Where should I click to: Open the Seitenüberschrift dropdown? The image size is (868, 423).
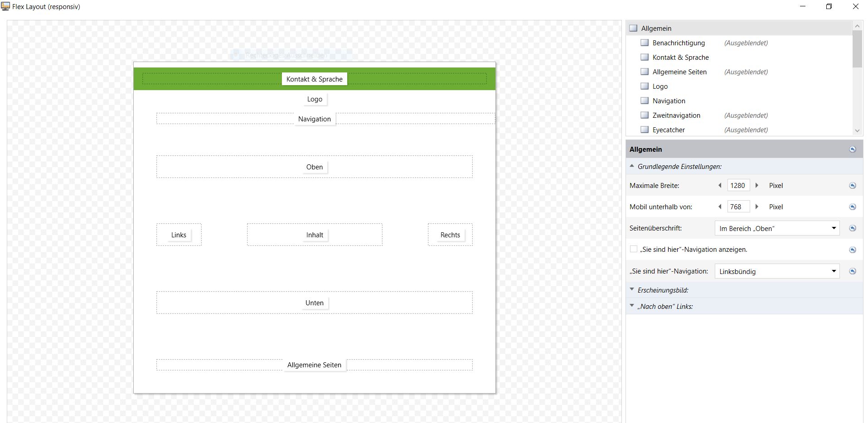777,228
